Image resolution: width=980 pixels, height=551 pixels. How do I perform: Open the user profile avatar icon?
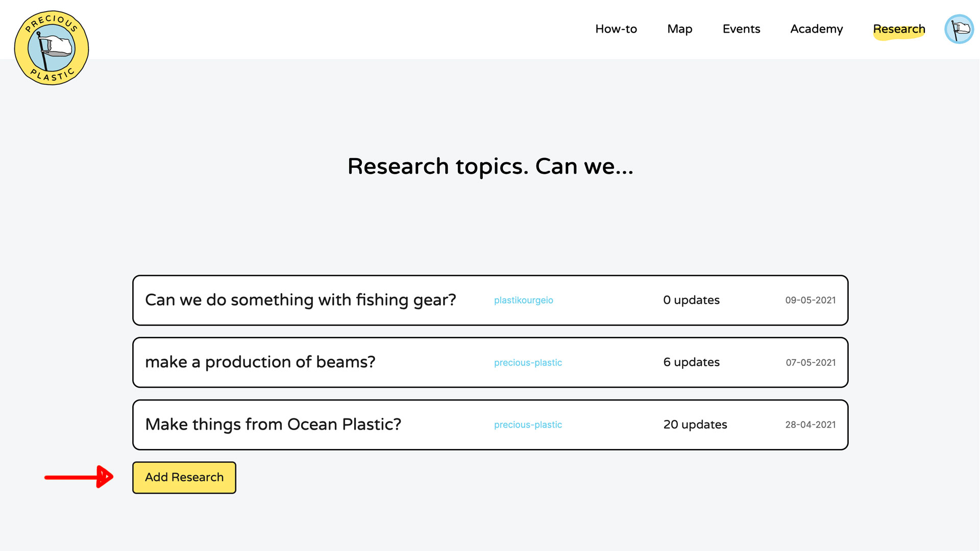point(959,29)
